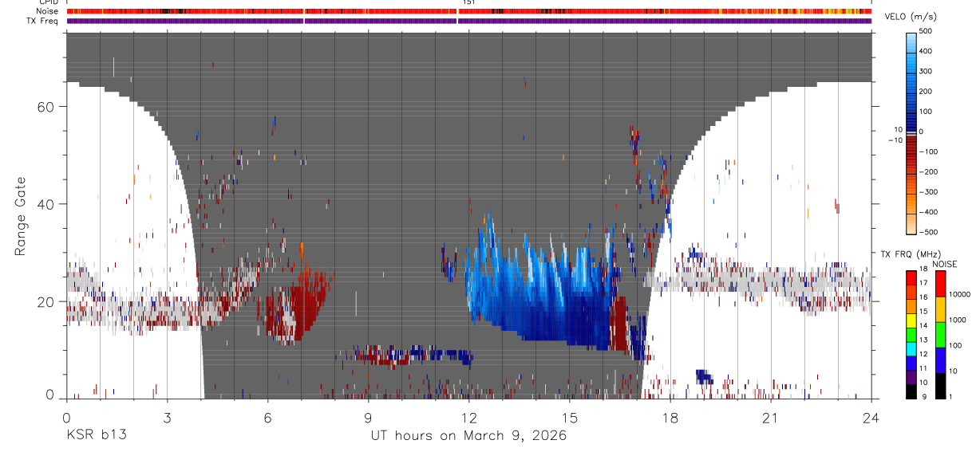980x452 pixels.
Task: Click the 10000 label on NOISE legend
Action: click(x=960, y=294)
